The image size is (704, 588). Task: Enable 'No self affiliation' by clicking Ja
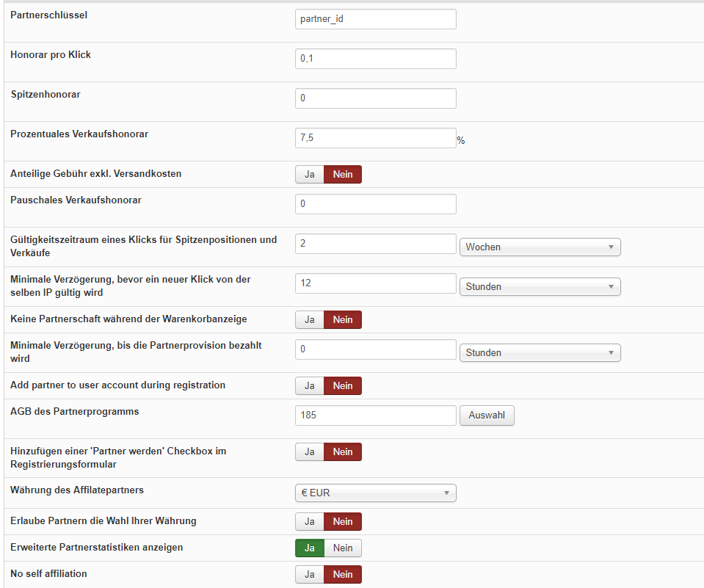point(310,574)
